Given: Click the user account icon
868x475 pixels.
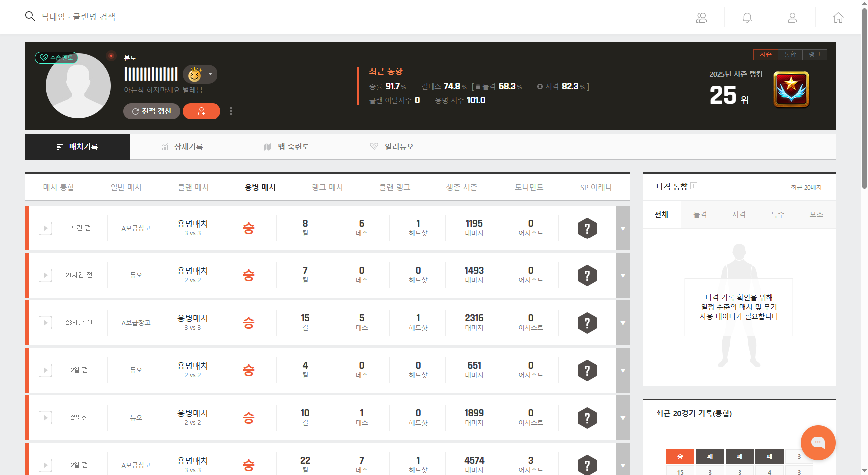Looking at the screenshot, I should (792, 18).
